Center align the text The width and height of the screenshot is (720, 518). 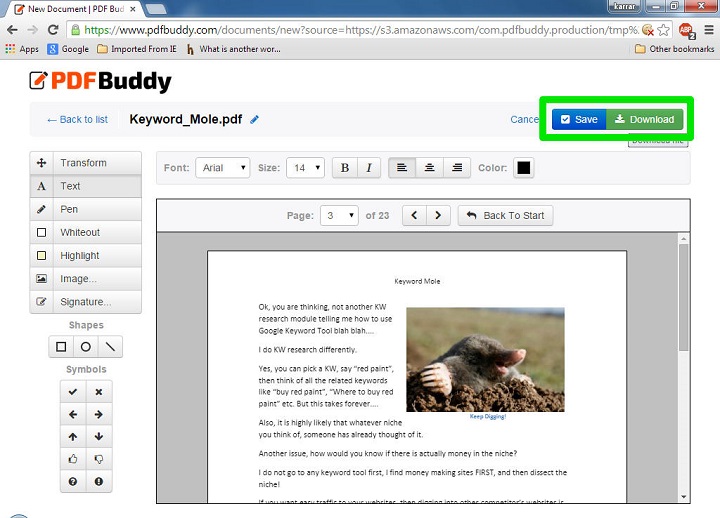[429, 168]
